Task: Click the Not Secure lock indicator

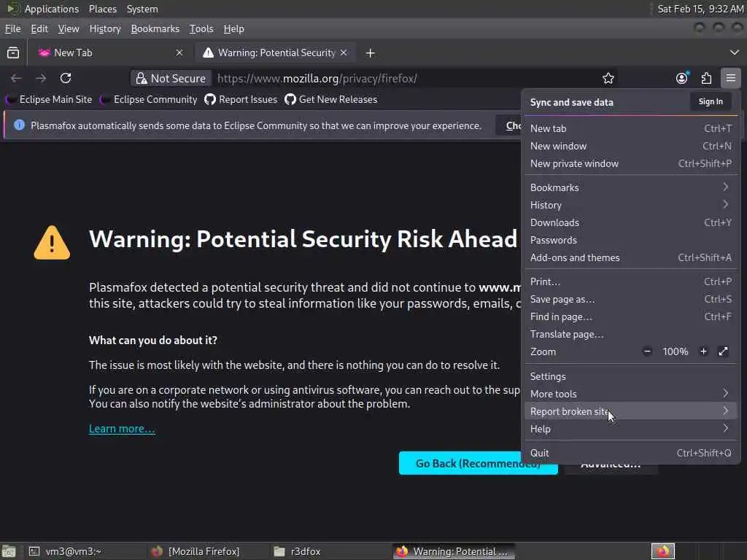Action: [x=171, y=78]
